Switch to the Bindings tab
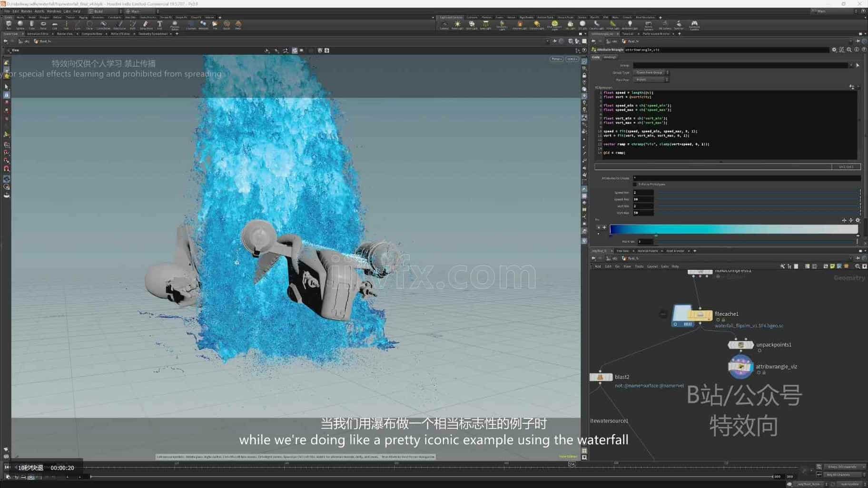This screenshot has width=868, height=488. click(610, 57)
